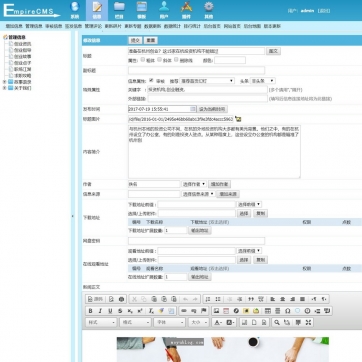Click the align left icon in the editor toolbar
Image resolution: width=362 pixels, height=362 pixels.
point(272,299)
